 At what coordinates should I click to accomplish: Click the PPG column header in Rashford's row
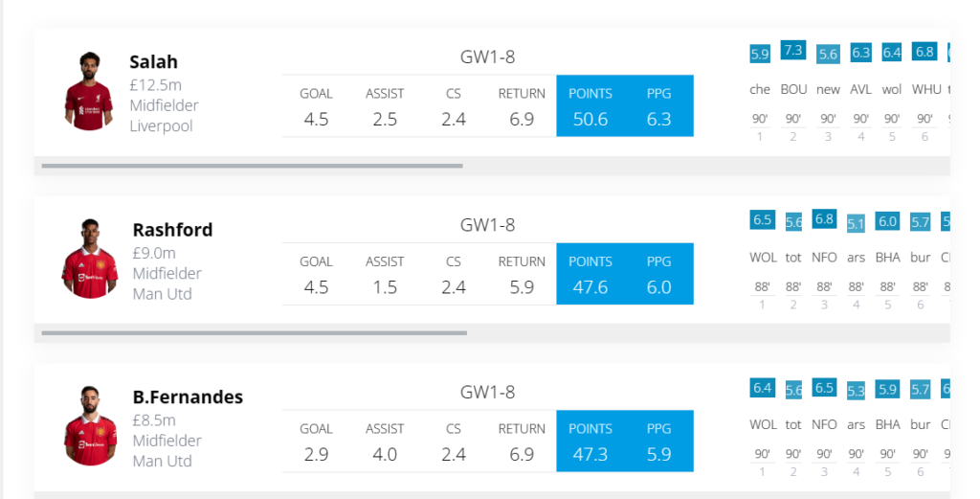click(x=659, y=261)
